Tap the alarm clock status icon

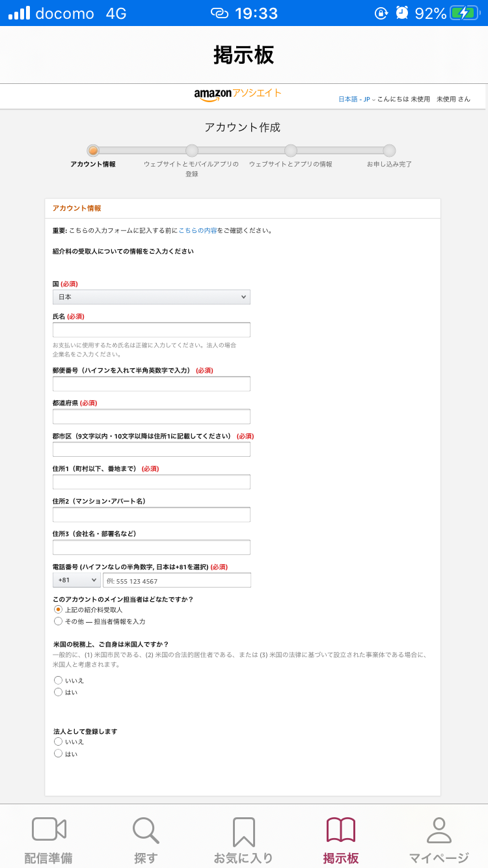click(402, 13)
